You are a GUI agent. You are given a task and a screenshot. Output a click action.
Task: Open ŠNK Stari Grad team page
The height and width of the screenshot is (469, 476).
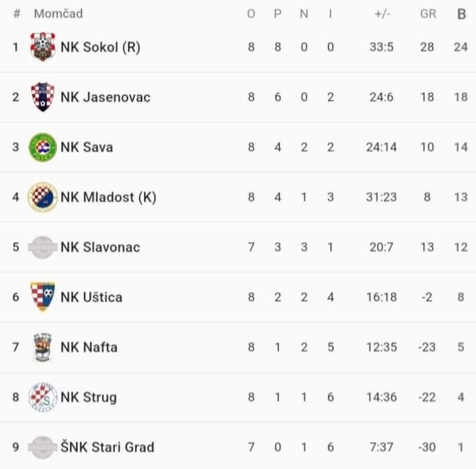click(x=107, y=447)
